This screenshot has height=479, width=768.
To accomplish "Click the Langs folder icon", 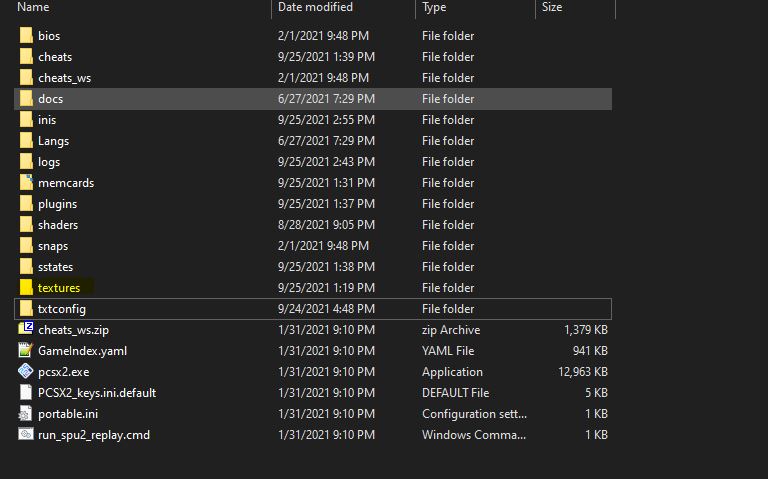I will [x=26, y=141].
